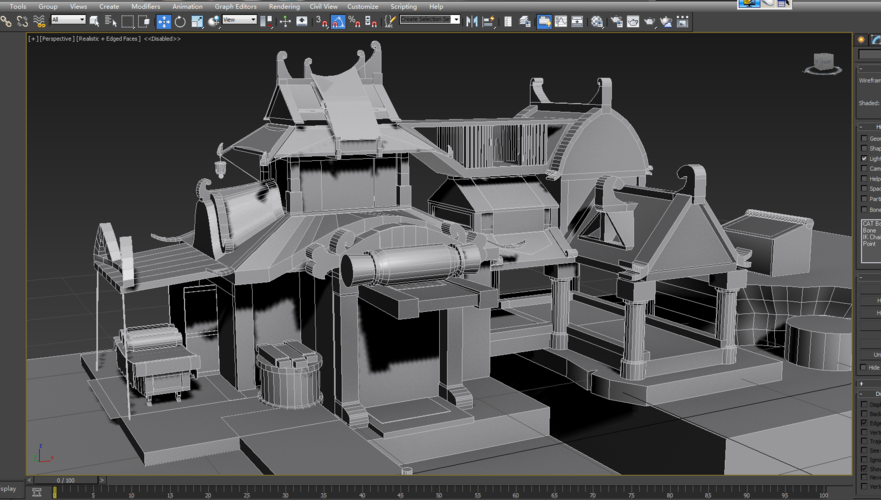
Task: Click the time slider showing 0 / 100
Action: click(65, 481)
